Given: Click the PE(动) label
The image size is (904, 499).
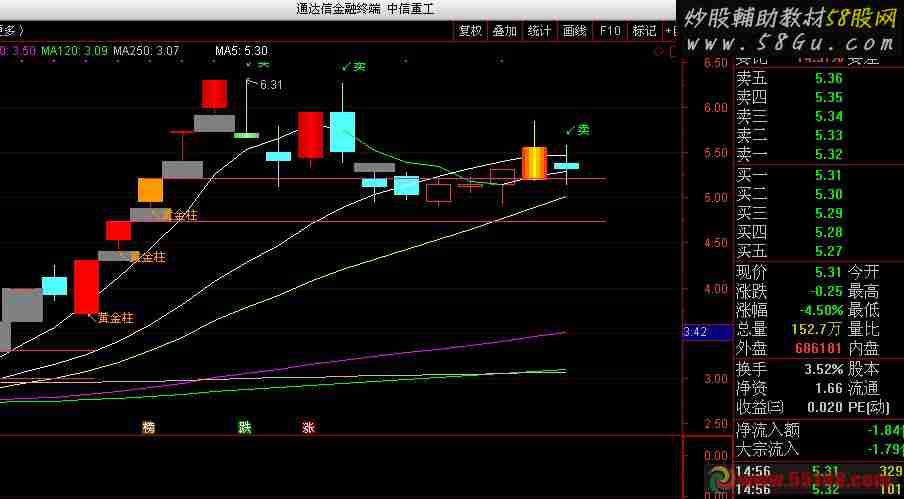Looking at the screenshot, I should pos(869,407).
